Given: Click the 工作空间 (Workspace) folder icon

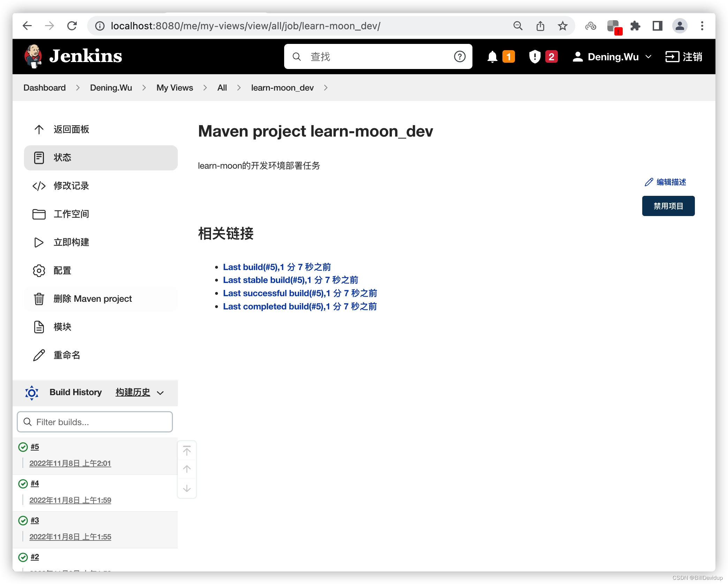Looking at the screenshot, I should click(38, 213).
